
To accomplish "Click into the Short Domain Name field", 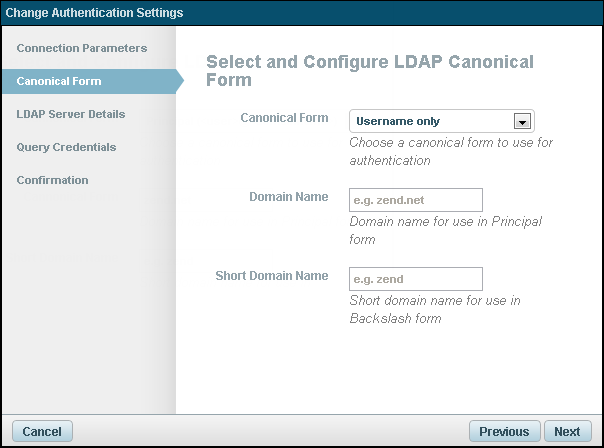I will 416,279.
